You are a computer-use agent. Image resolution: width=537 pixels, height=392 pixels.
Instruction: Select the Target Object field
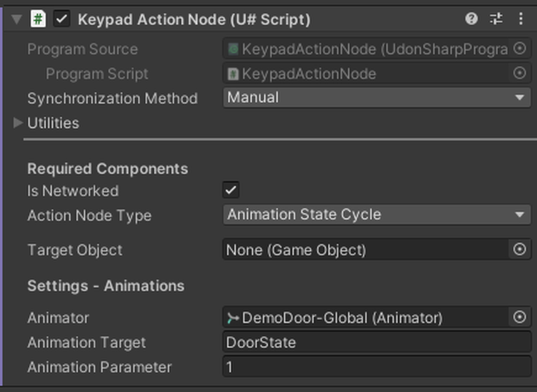(366, 250)
